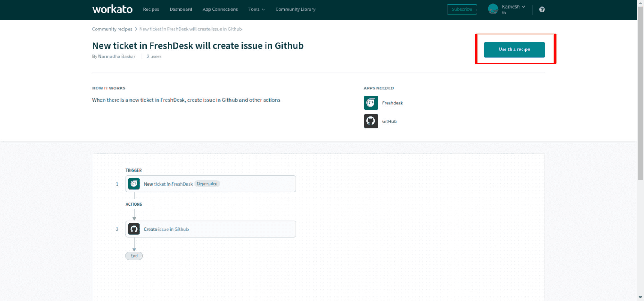Click the Deprecated badge on trigger
Viewport: 644px width, 301px height.
[207, 184]
